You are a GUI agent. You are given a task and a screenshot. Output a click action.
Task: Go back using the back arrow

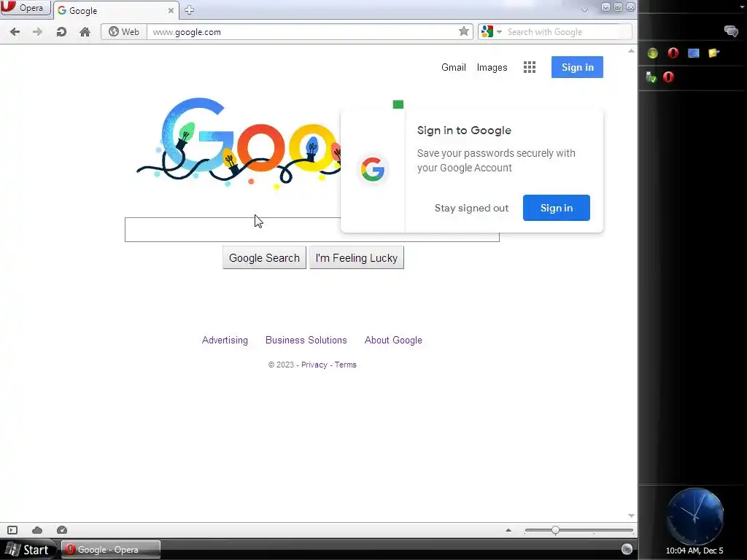(x=15, y=32)
